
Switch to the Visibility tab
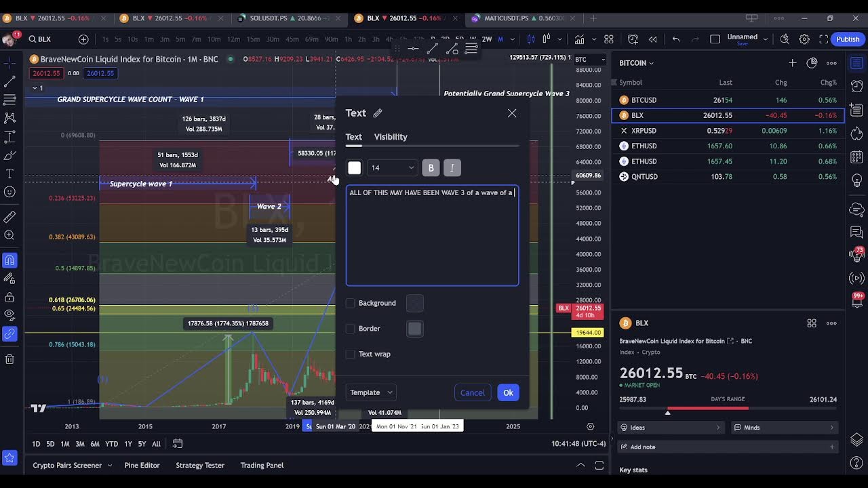coord(391,137)
